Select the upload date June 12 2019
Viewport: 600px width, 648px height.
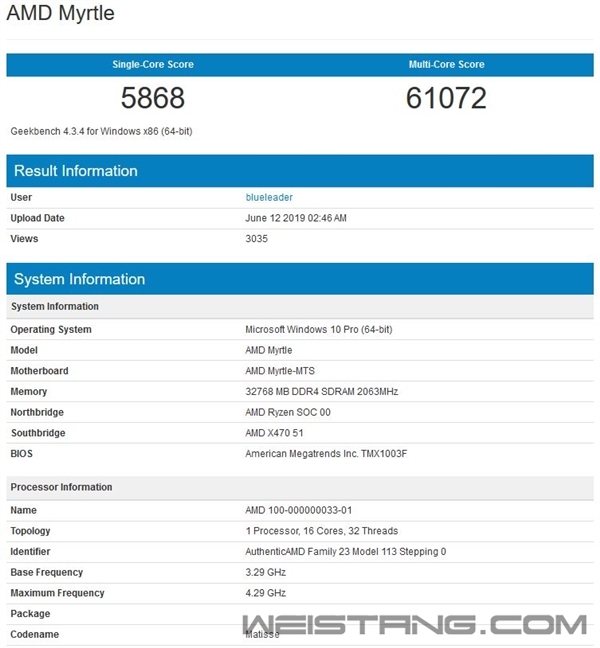296,218
